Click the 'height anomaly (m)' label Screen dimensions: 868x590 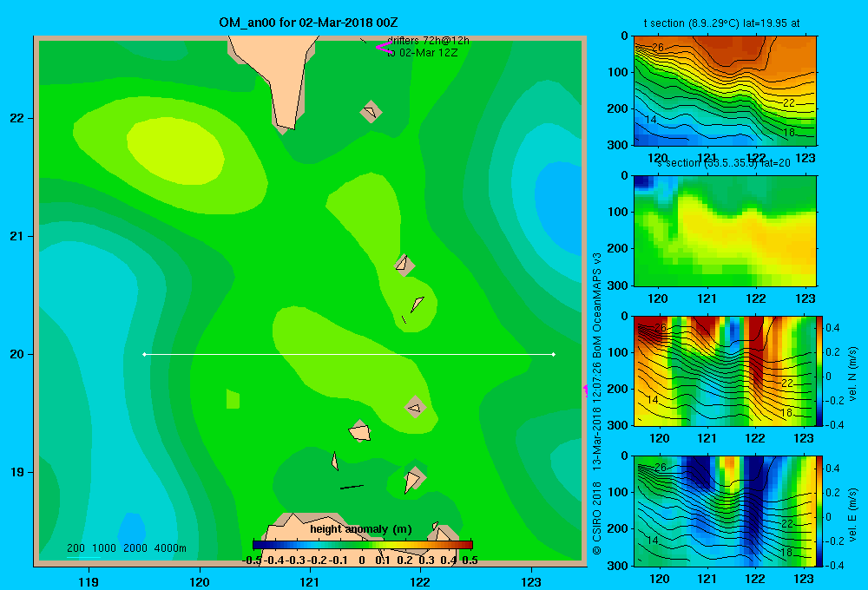(361, 529)
